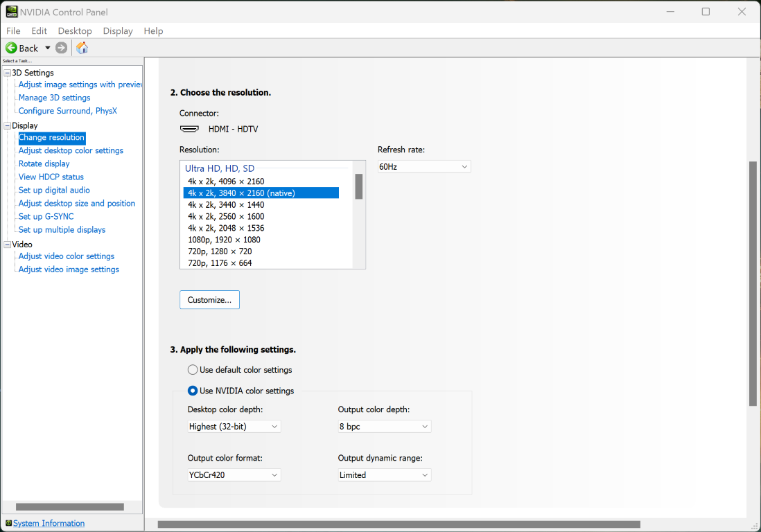Click the System Information icon
The image size is (761, 532).
[x=8, y=523]
